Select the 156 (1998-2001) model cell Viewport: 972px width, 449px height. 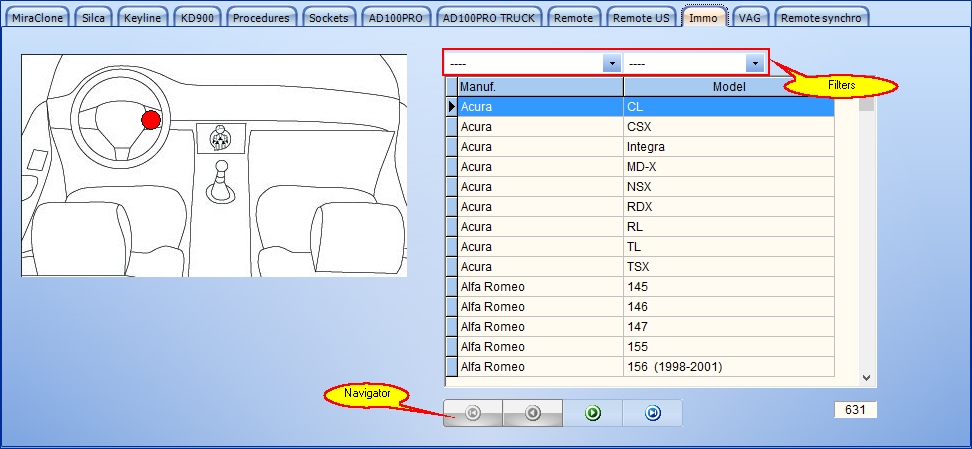(x=729, y=367)
